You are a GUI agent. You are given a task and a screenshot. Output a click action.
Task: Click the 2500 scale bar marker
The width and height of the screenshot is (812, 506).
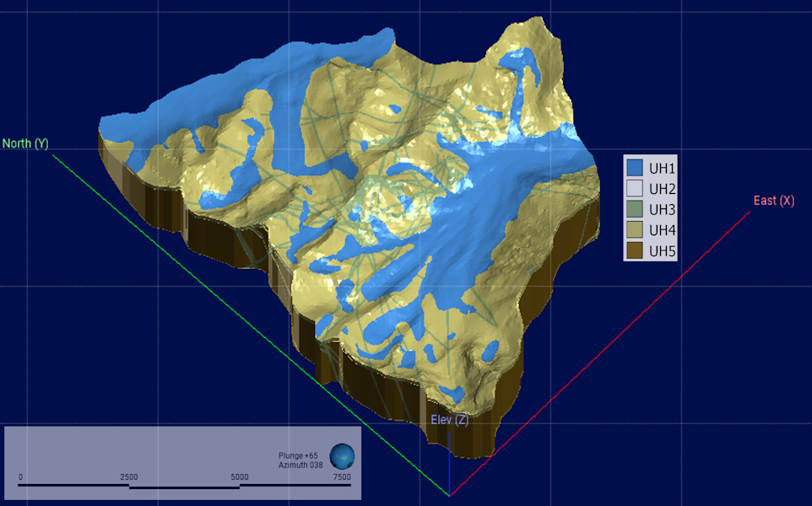129,477
